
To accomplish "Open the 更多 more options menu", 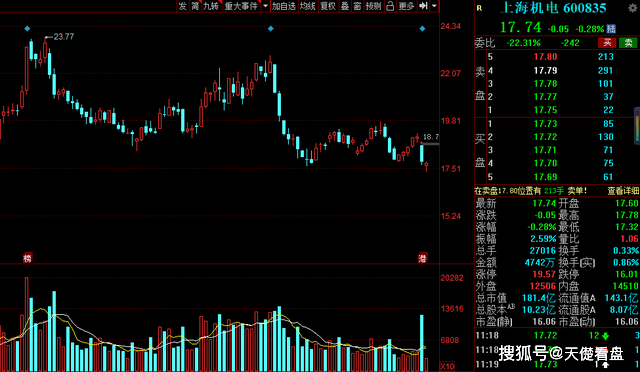I will coord(406,6).
